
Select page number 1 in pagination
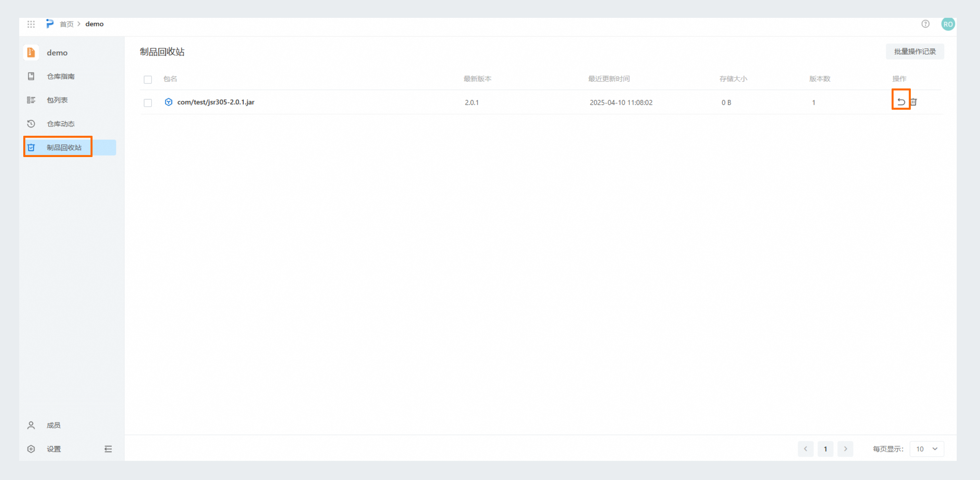[x=825, y=449]
